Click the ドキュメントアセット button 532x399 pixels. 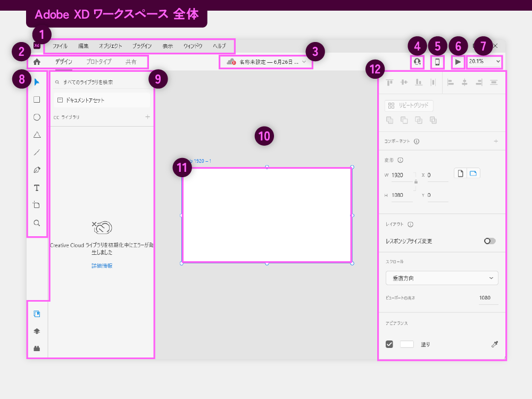point(102,100)
